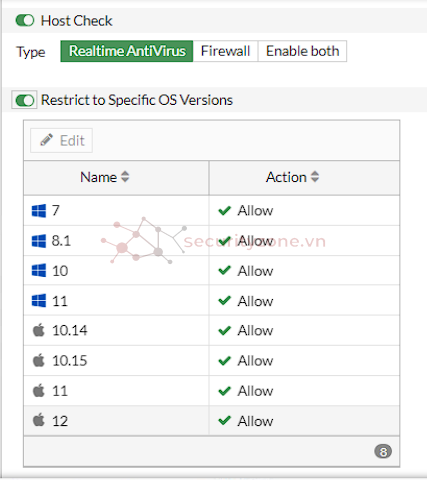Select the Windows 10 logo icon

pyautogui.click(x=39, y=271)
